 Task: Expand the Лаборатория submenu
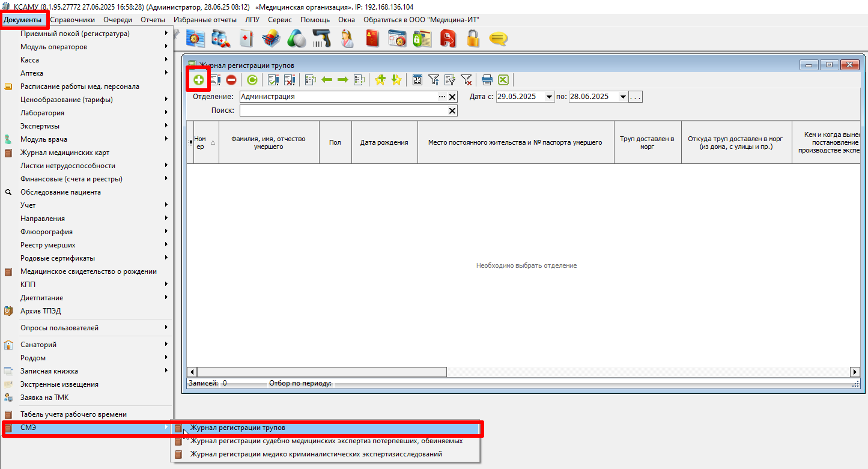pyautogui.click(x=88, y=113)
